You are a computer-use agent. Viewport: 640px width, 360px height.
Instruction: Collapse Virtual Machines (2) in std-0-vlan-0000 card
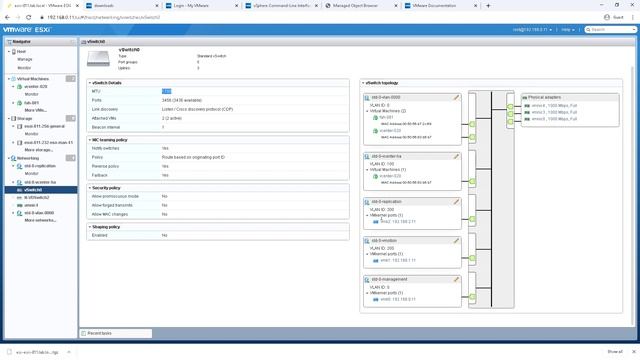[367, 111]
